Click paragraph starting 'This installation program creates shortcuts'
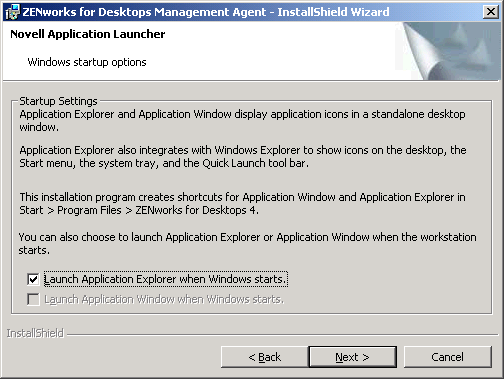The image size is (504, 379). (242, 204)
